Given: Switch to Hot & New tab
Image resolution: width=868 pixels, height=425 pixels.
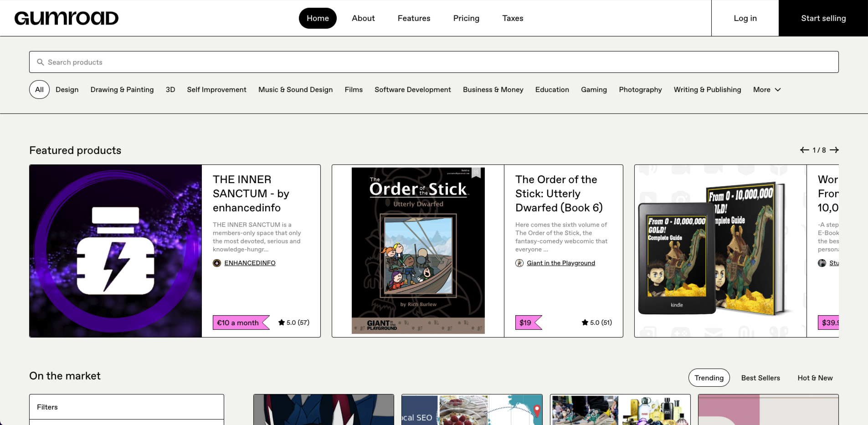Looking at the screenshot, I should point(815,378).
